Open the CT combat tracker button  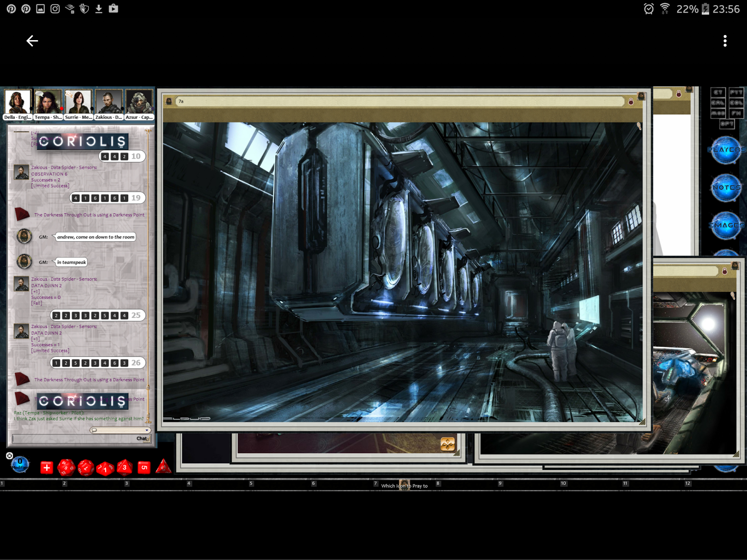pos(718,92)
